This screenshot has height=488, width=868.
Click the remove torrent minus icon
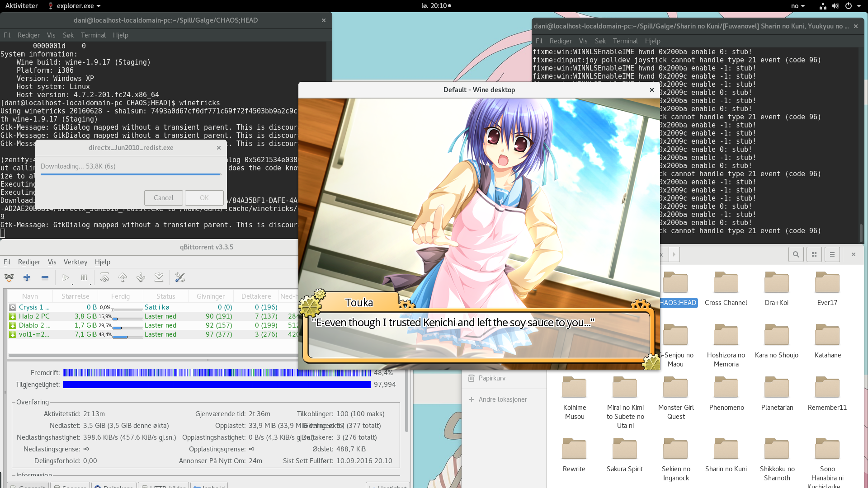pyautogui.click(x=45, y=277)
